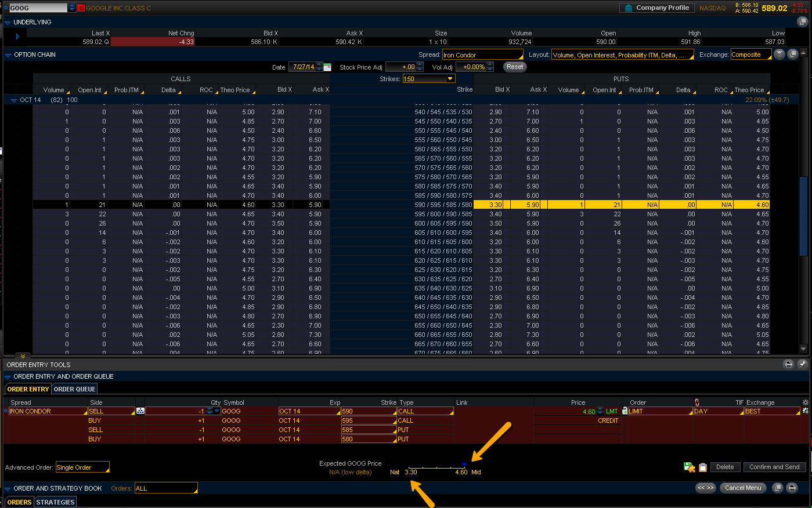The height and width of the screenshot is (508, 812).
Task: Click Confirm and Send button
Action: (x=774, y=467)
